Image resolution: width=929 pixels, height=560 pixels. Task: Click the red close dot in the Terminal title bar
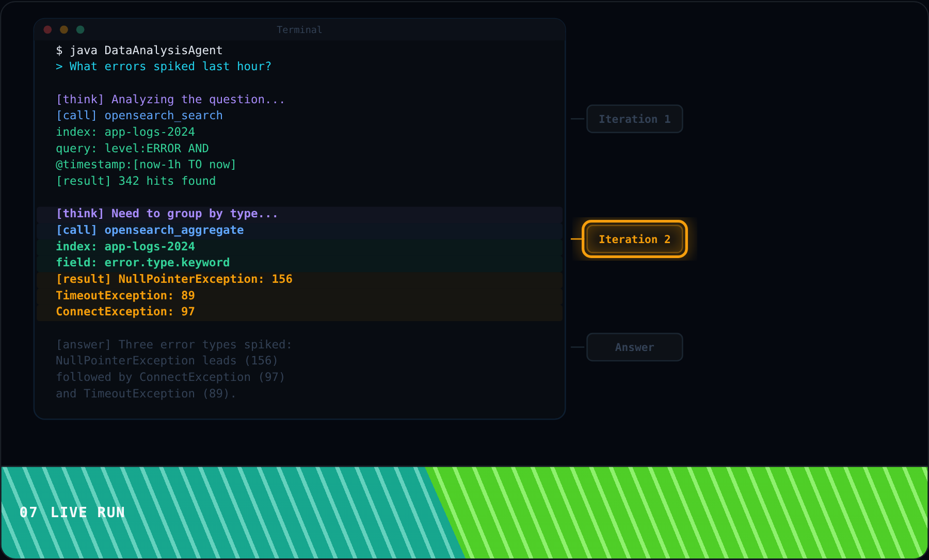47,30
